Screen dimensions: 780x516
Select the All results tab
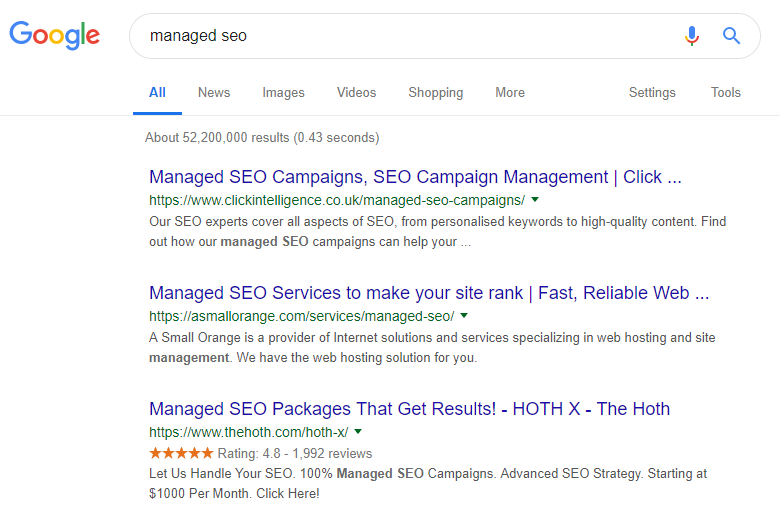(157, 93)
